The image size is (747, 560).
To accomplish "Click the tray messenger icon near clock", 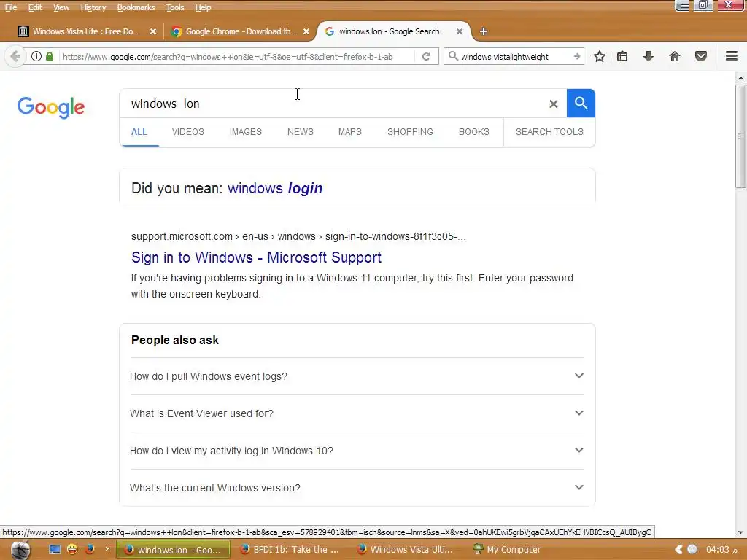I will [692, 550].
